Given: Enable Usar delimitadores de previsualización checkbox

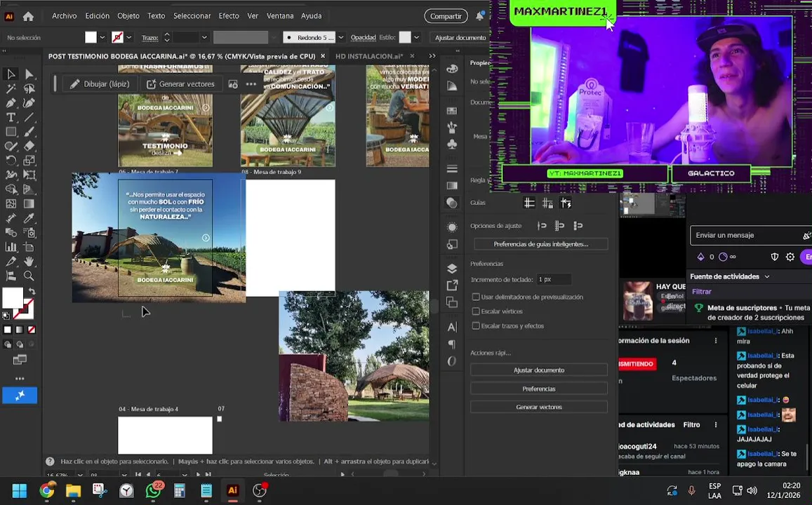Looking at the screenshot, I should coord(475,297).
